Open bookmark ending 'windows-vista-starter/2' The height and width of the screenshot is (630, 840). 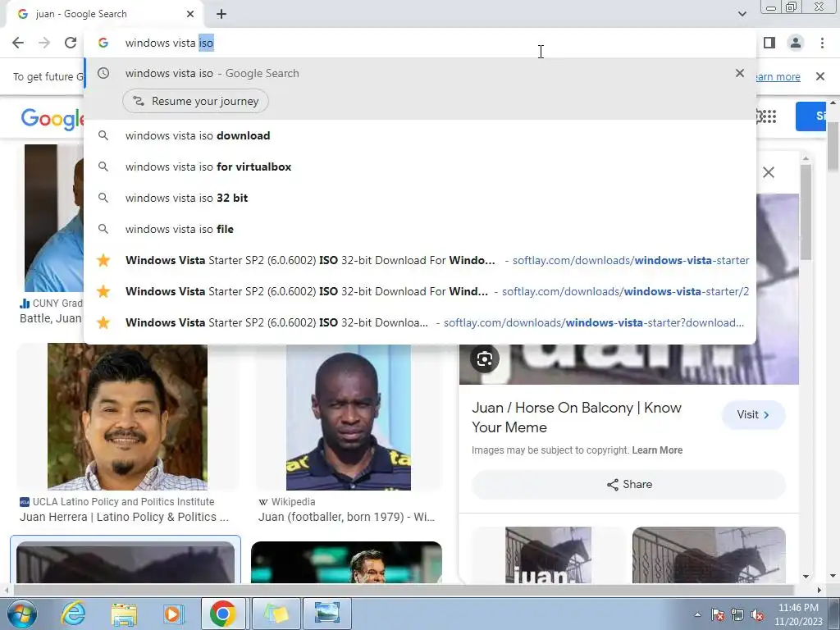pos(420,291)
